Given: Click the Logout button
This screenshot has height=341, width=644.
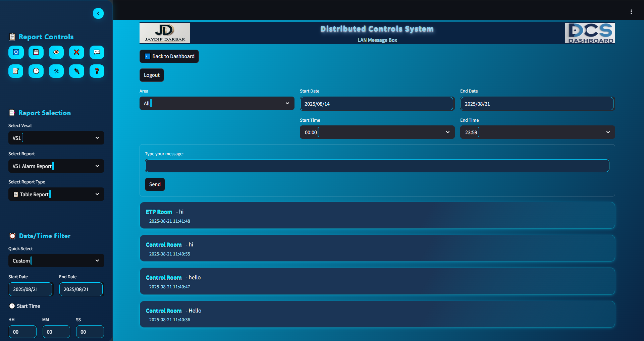Looking at the screenshot, I should pyautogui.click(x=152, y=75).
